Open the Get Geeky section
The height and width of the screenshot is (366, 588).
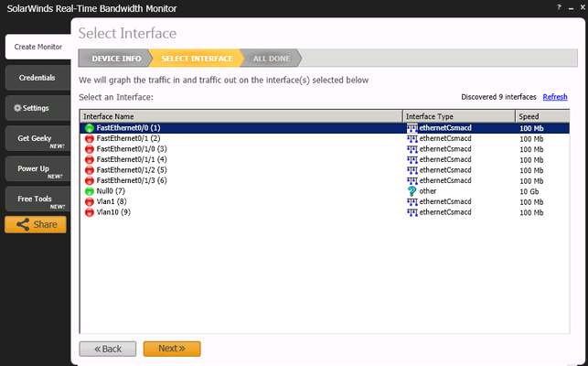tap(37, 138)
